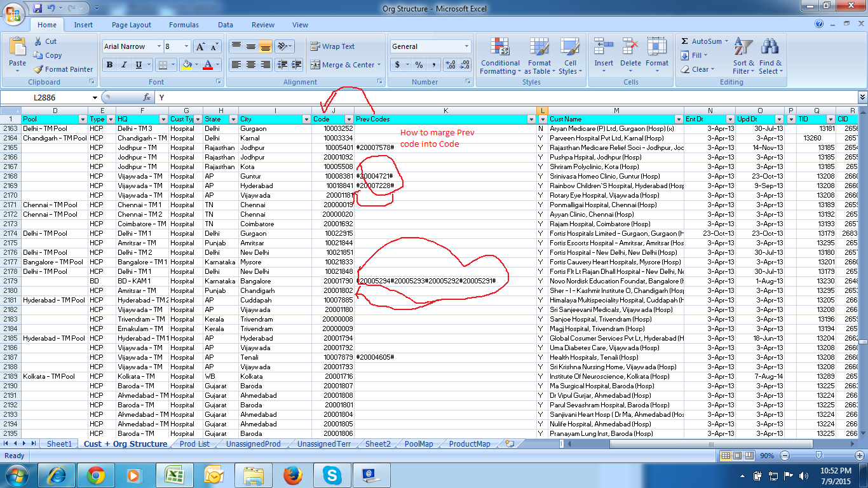Click Merge & Center button

[345, 65]
